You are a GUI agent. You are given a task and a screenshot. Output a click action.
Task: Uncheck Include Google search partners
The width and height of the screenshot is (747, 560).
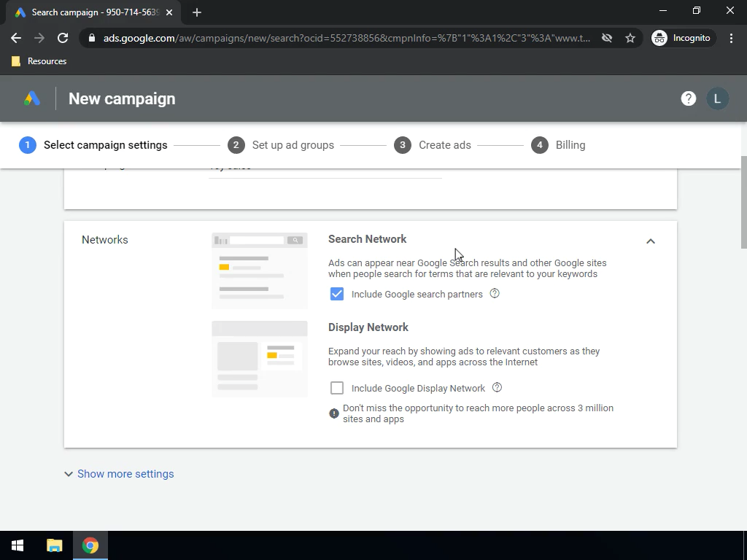click(337, 294)
